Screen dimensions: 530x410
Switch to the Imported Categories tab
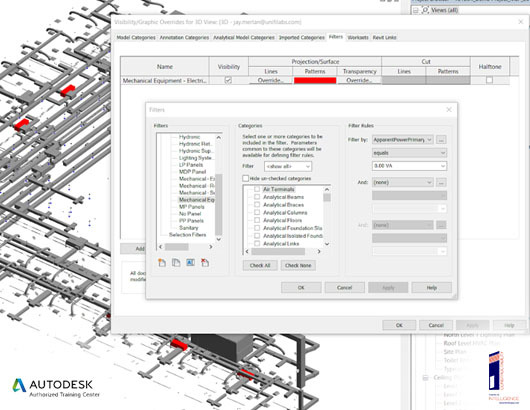[x=302, y=38]
